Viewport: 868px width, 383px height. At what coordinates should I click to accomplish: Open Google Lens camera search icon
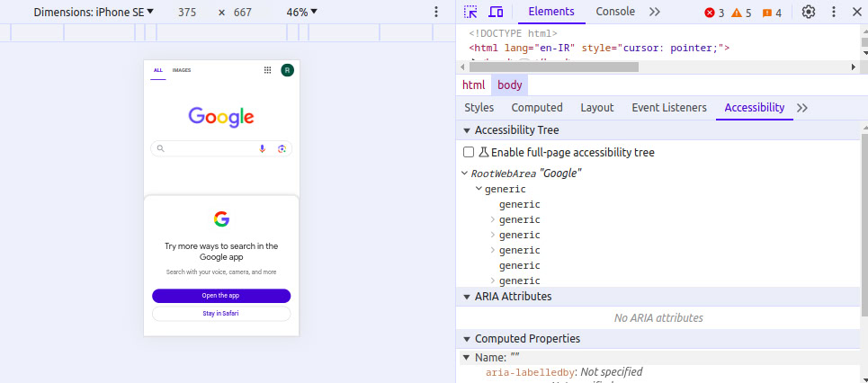pyautogui.click(x=282, y=148)
